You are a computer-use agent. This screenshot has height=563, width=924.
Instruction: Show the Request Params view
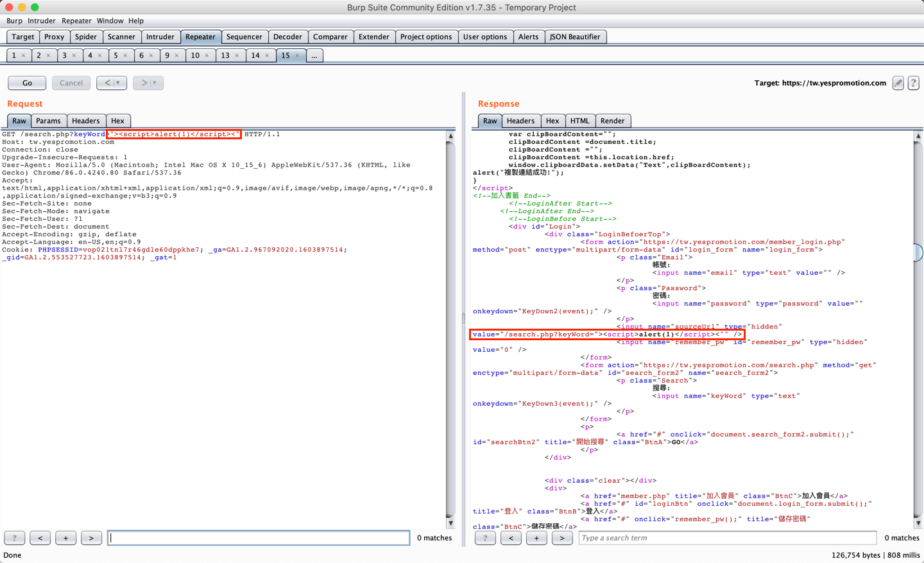48,121
